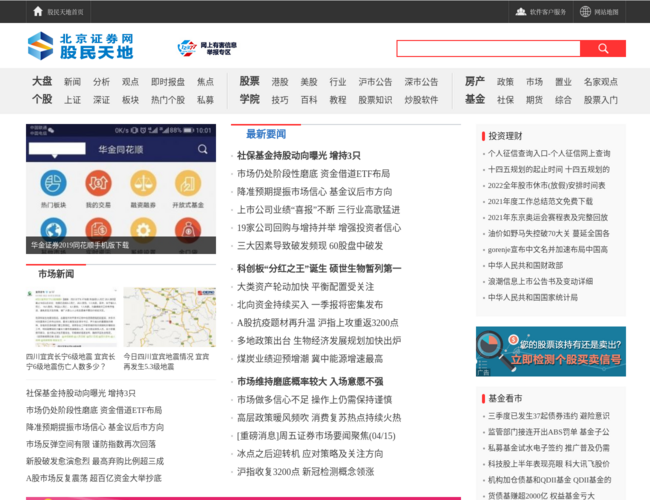Open headline 市场维持磨底概率较大 入场意愿不强
The height and width of the screenshot is (500, 650).
pyautogui.click(x=310, y=381)
